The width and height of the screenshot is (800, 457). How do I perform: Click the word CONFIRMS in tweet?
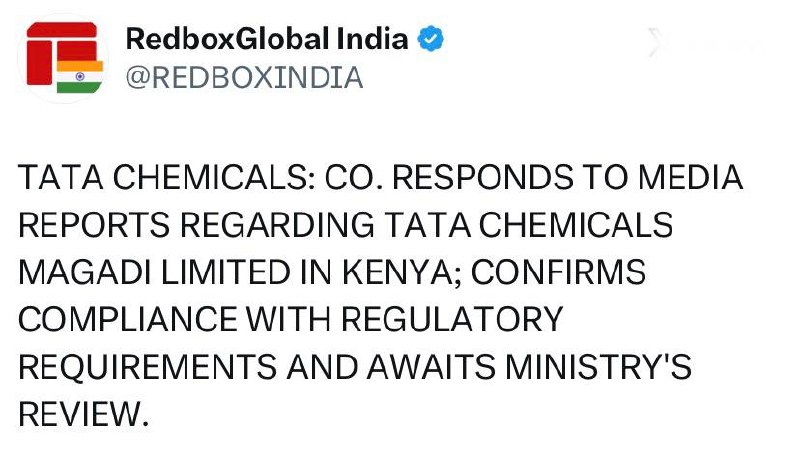[558, 272]
